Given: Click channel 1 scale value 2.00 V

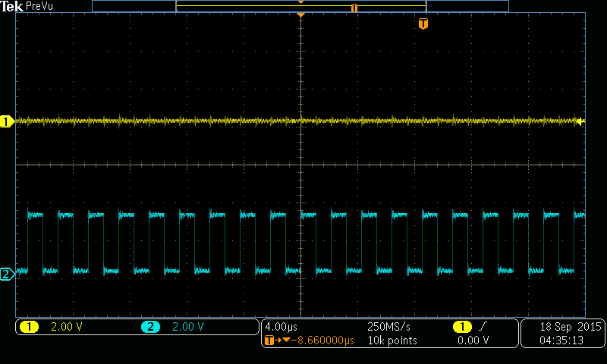Looking at the screenshot, I should 67,327.
